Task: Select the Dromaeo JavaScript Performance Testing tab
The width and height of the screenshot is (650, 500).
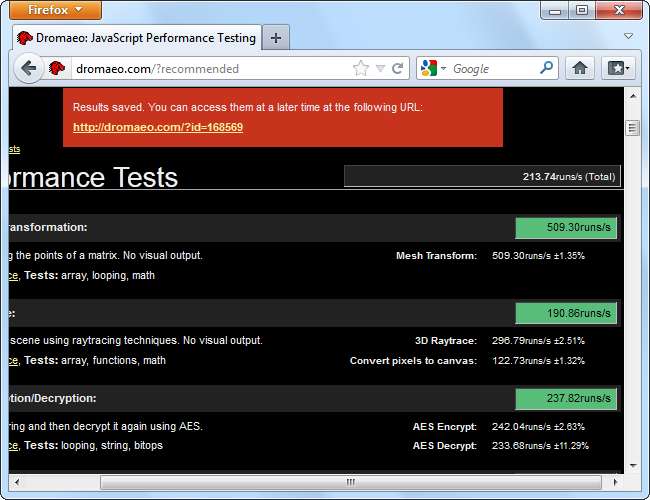Action: 137,38
